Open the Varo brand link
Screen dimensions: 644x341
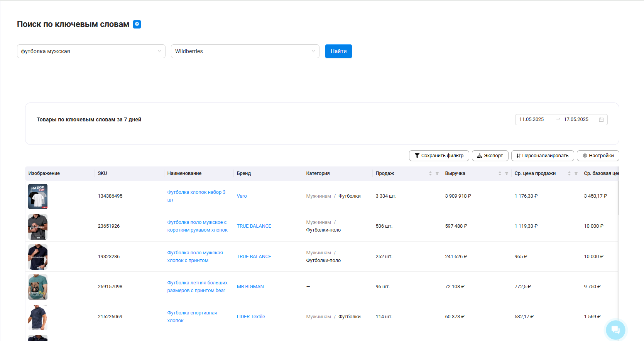point(242,196)
